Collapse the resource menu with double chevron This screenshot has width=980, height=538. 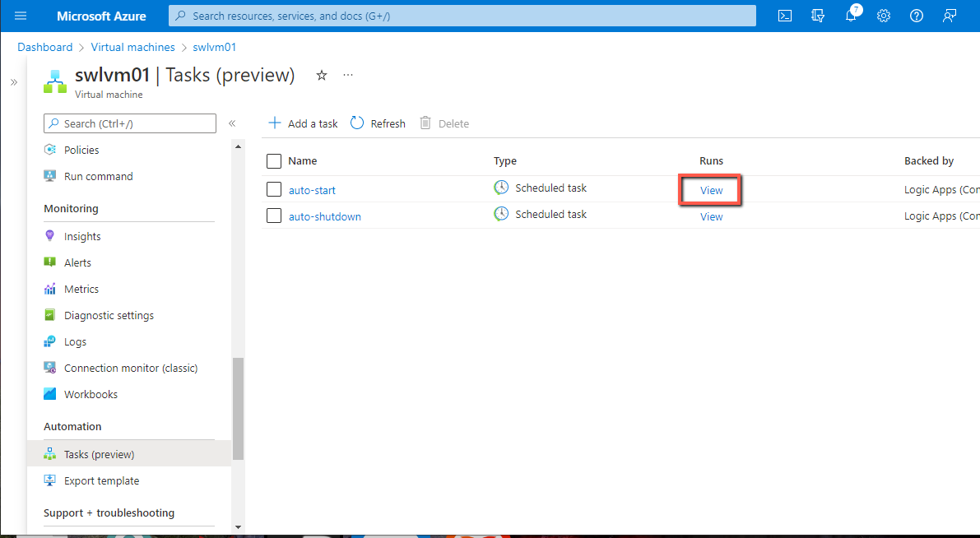pos(232,123)
